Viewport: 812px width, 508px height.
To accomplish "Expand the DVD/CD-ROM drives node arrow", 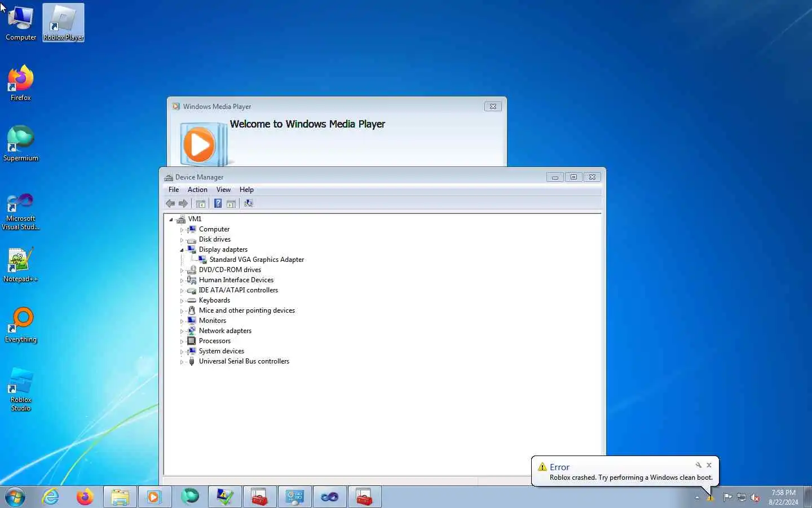I will tap(182, 270).
